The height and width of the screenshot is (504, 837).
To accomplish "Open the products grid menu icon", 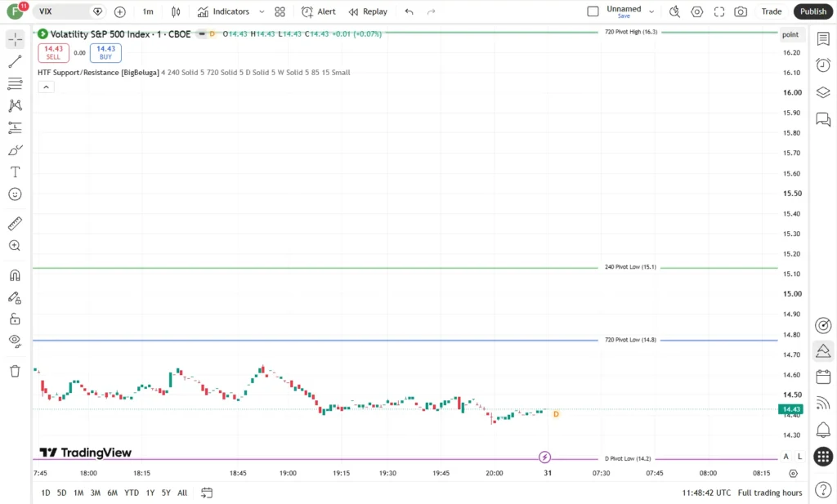I will [823, 457].
